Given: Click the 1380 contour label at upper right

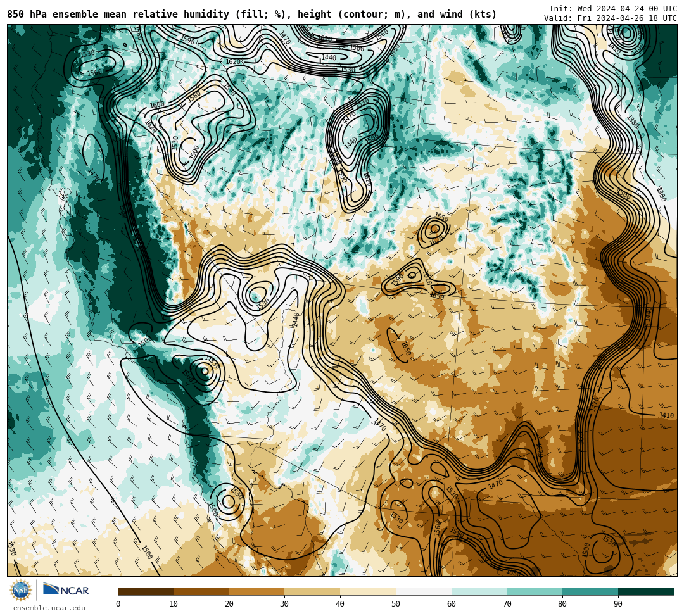Looking at the screenshot, I should pos(633,122).
